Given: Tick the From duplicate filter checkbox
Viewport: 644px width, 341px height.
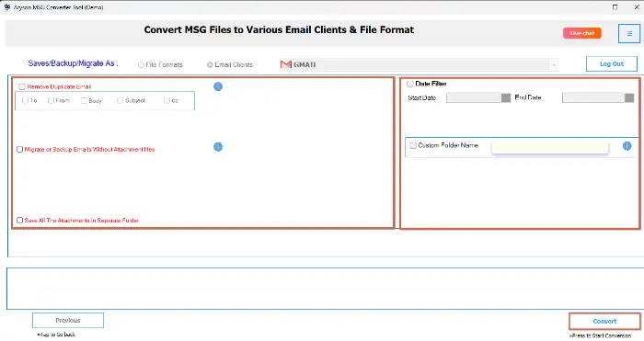Looking at the screenshot, I should click(51, 100).
